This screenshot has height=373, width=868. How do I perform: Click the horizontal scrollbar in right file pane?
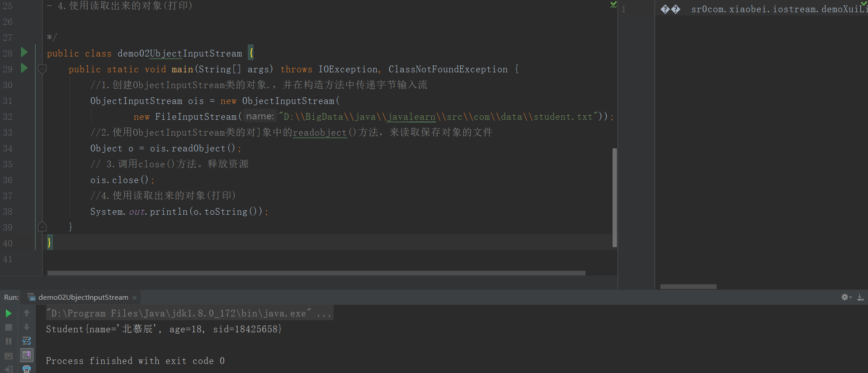pos(688,287)
